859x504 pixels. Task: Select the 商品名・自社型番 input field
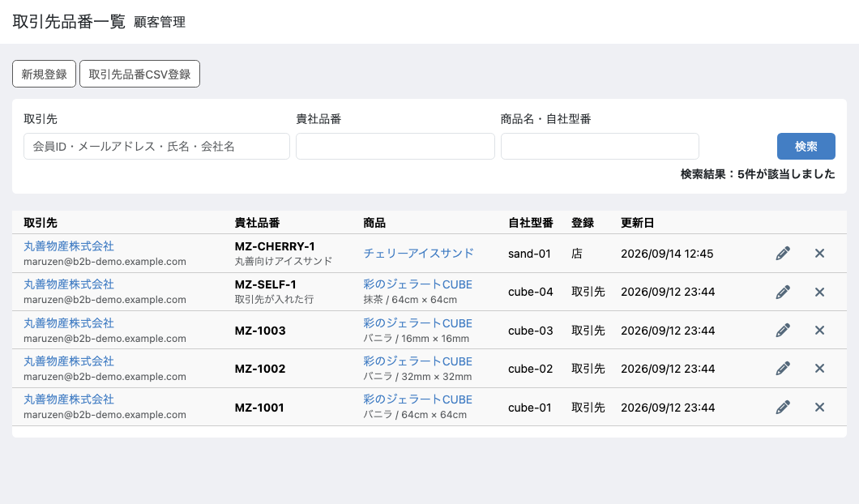[x=600, y=147]
